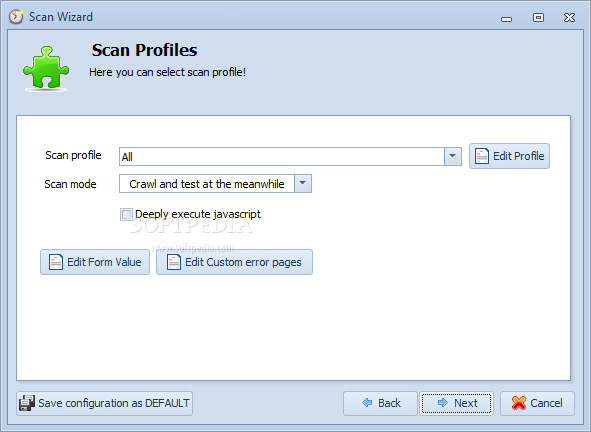
Task: Close the Scan Wizard window
Action: click(x=569, y=18)
